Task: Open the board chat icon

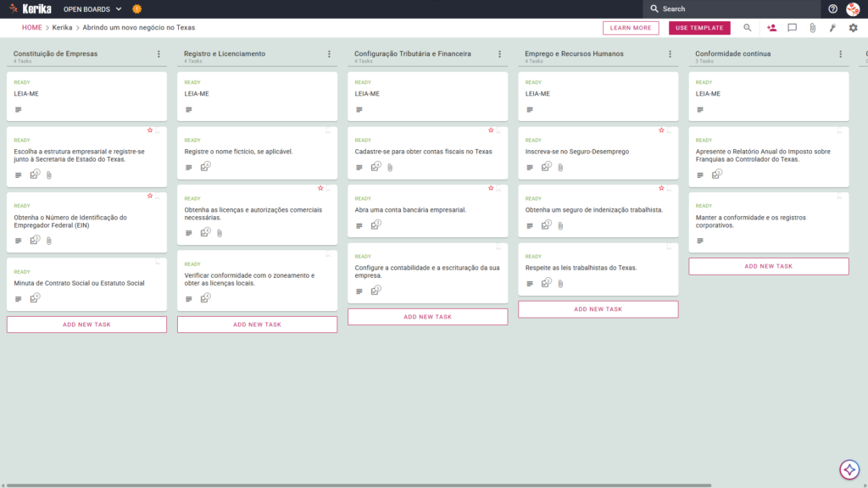Action: click(x=793, y=28)
